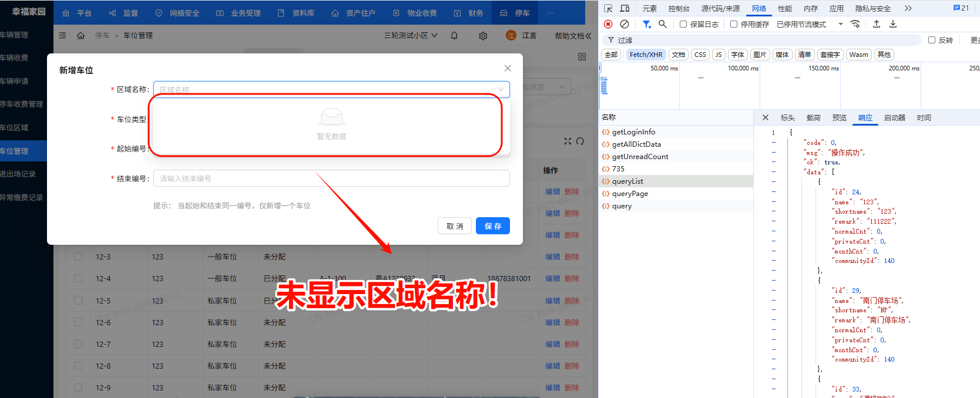Check the row checkbox for 12-5
Viewport: 980px width, 398px height.
click(x=78, y=300)
